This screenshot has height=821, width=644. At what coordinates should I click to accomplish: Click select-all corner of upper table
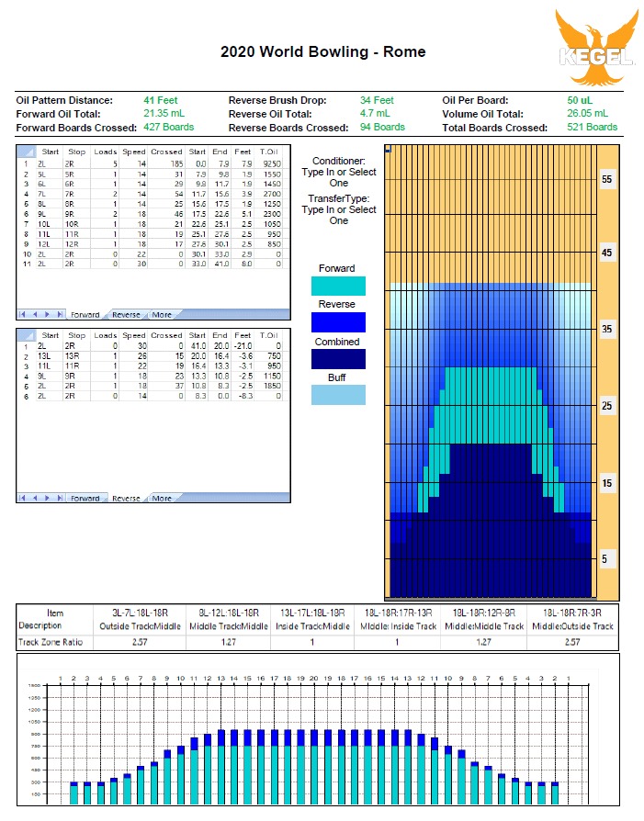26,152
